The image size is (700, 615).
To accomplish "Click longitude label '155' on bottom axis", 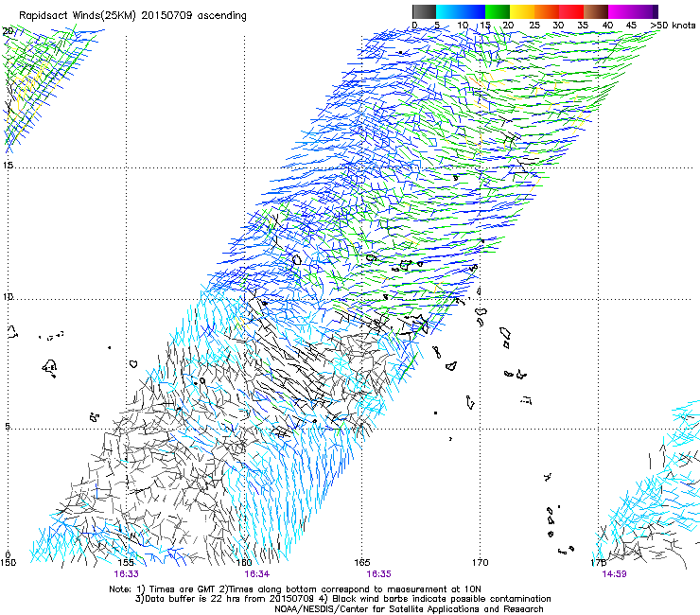I will point(127,563).
